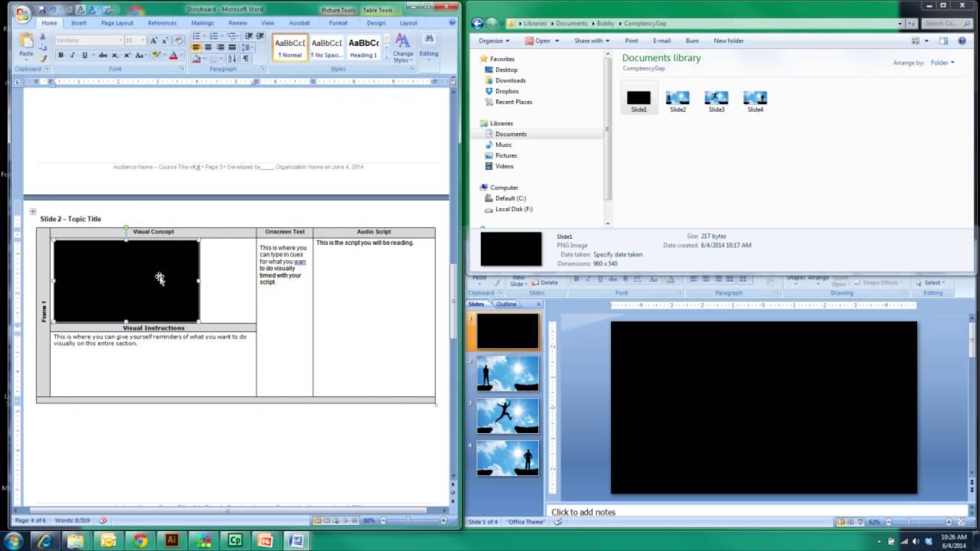The height and width of the screenshot is (551, 980).
Task: Open the Change Styles dropdown
Action: tap(403, 47)
